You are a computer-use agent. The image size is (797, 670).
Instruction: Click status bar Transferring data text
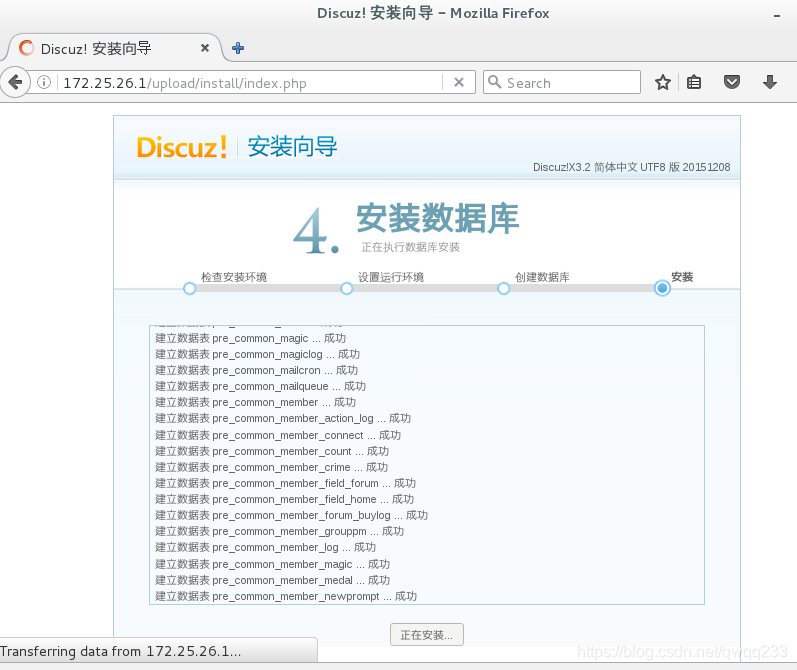tap(120, 652)
